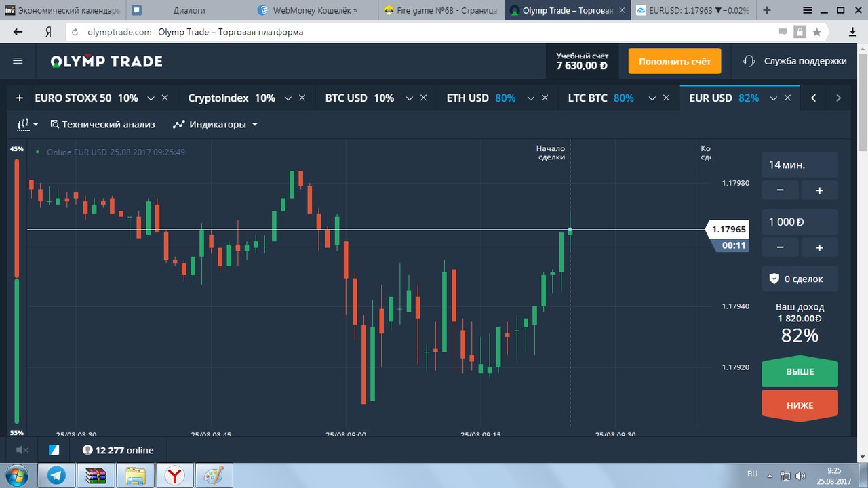Open the Учебный счёт balance panel
Image resolution: width=868 pixels, height=488 pixels.
(x=582, y=61)
